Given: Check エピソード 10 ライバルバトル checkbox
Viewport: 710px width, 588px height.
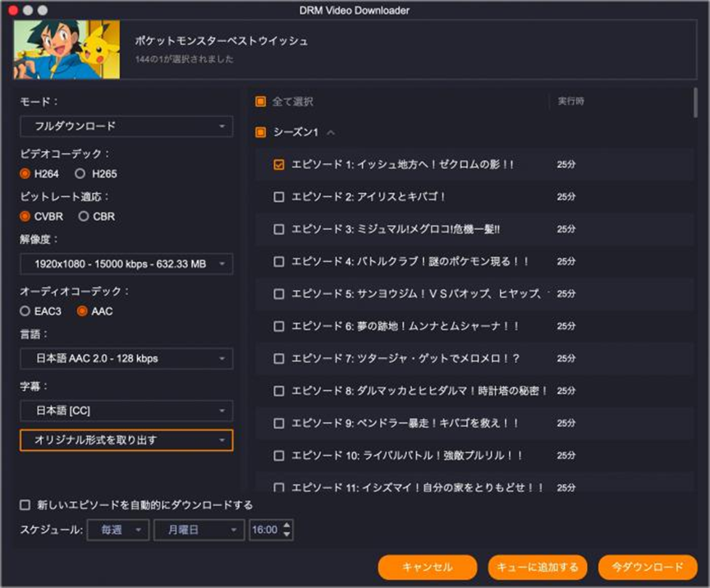Looking at the screenshot, I should tap(279, 456).
